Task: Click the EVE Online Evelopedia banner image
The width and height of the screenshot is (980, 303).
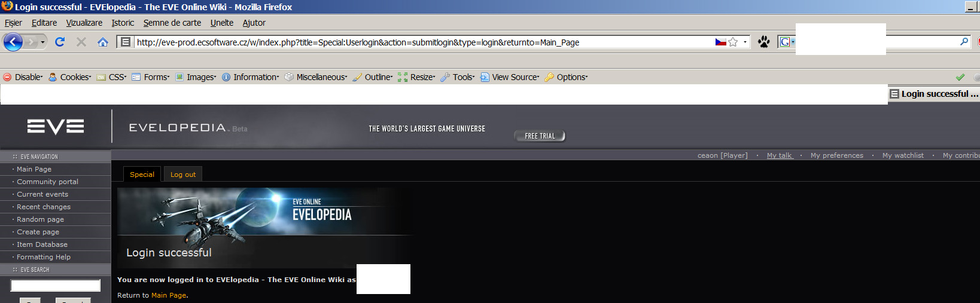Action: (x=265, y=212)
